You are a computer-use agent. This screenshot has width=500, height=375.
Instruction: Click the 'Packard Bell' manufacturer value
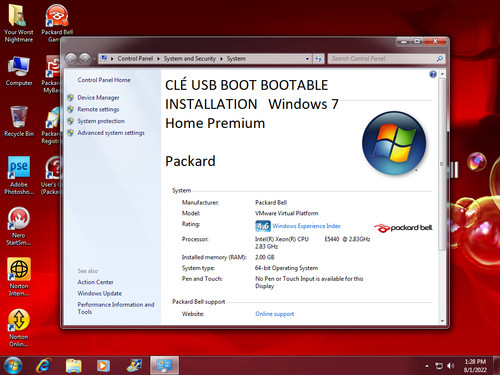click(271, 202)
